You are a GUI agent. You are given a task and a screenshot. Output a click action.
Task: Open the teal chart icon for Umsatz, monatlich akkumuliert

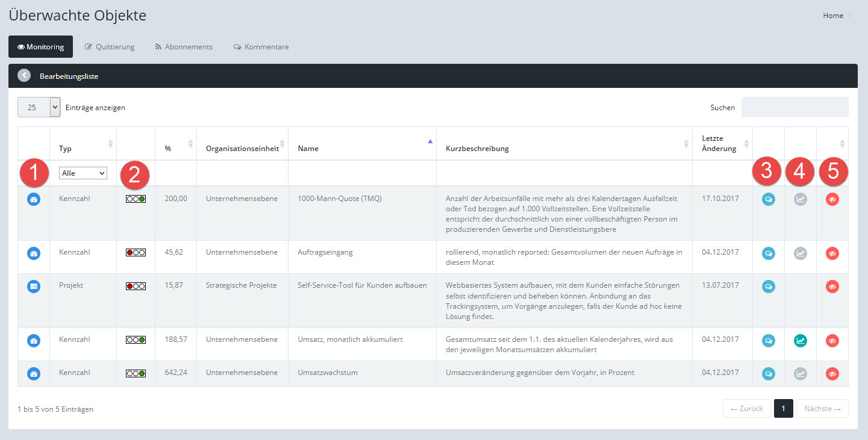pyautogui.click(x=800, y=341)
